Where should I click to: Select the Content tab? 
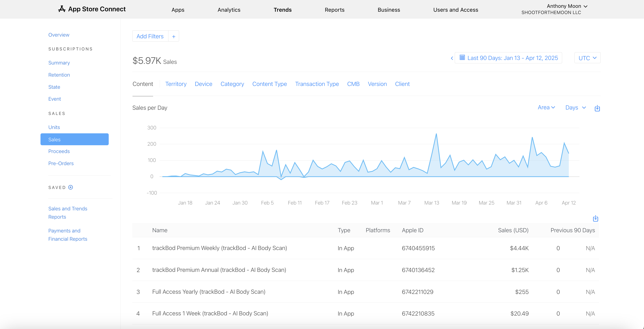142,84
